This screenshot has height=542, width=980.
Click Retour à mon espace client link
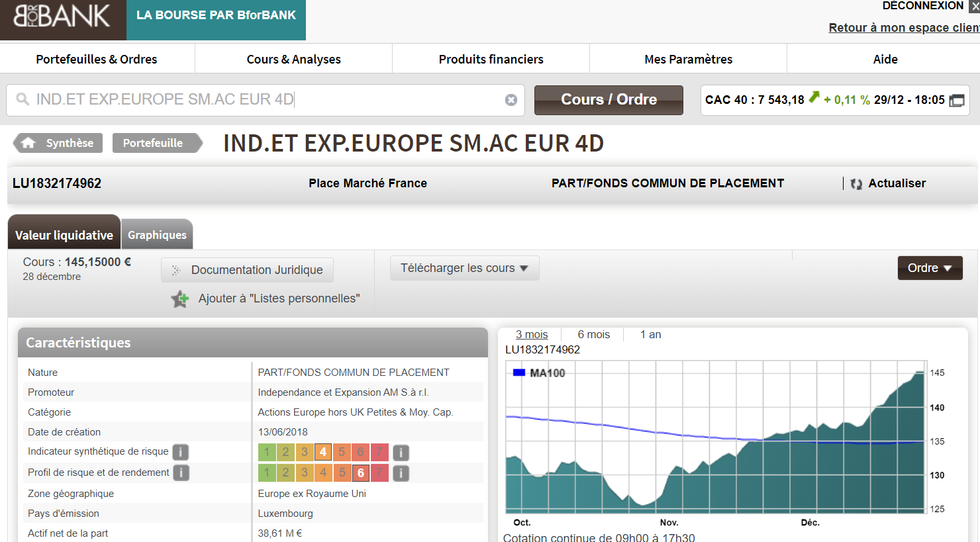(905, 28)
